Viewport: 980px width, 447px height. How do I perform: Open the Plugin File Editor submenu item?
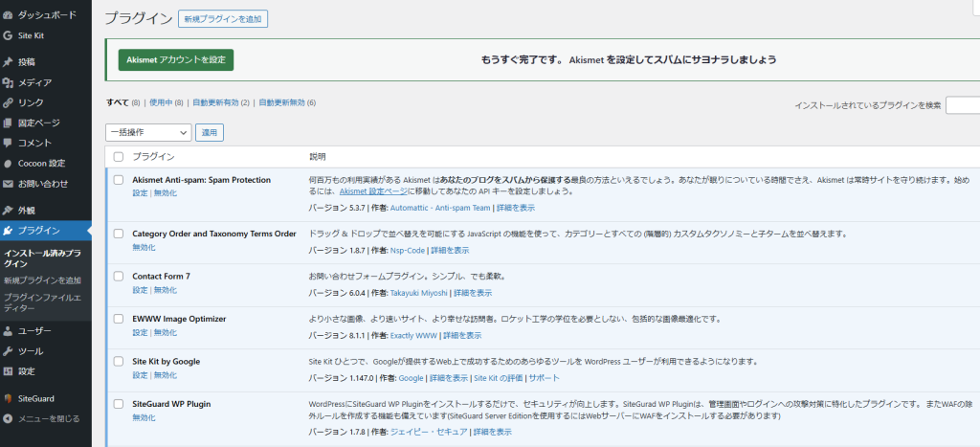pos(38,302)
